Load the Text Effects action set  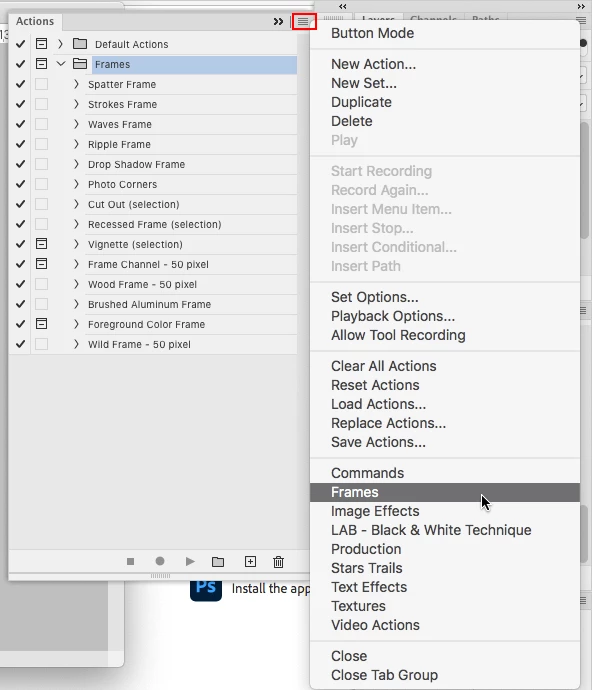pyautogui.click(x=445, y=587)
